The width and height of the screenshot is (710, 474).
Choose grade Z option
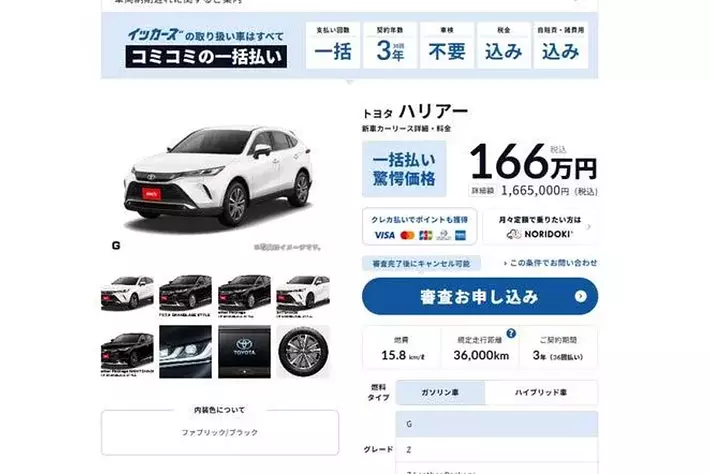(x=497, y=450)
